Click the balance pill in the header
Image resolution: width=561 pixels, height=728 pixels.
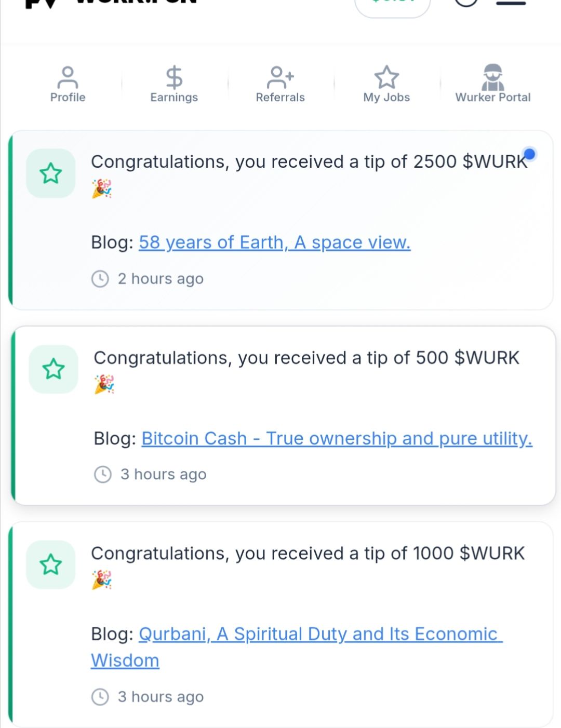tap(393, 5)
